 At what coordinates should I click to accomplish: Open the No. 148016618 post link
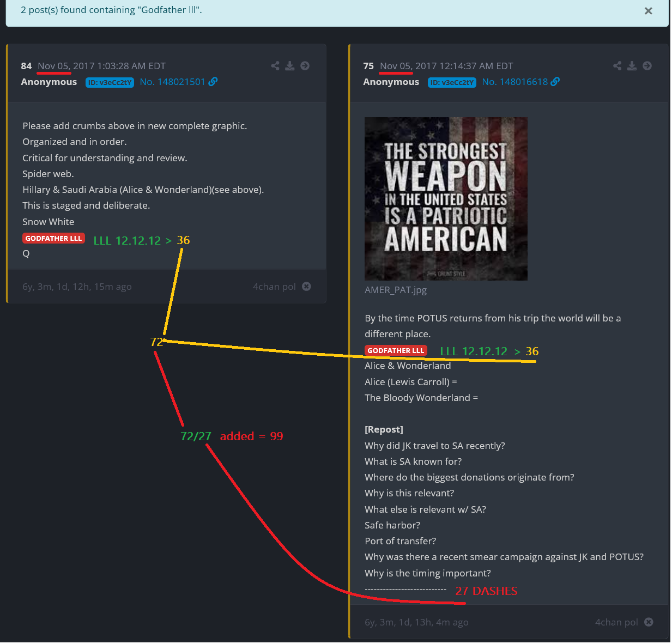tap(514, 82)
